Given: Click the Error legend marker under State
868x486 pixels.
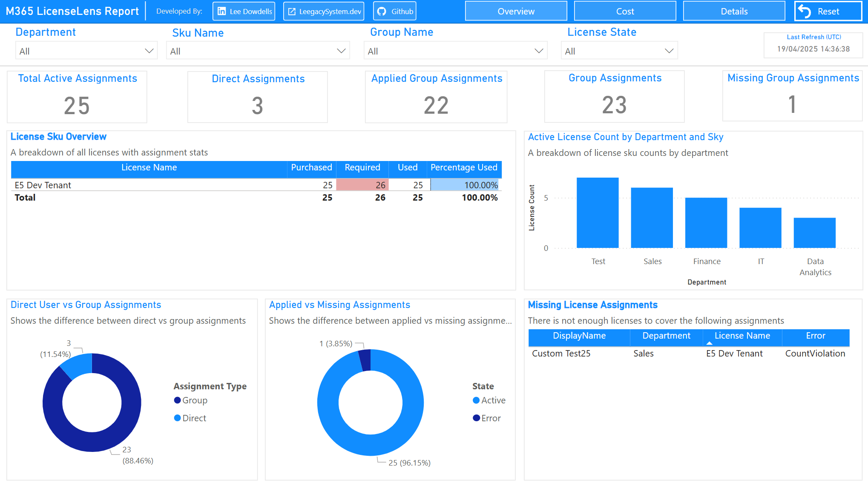Looking at the screenshot, I should (476, 418).
